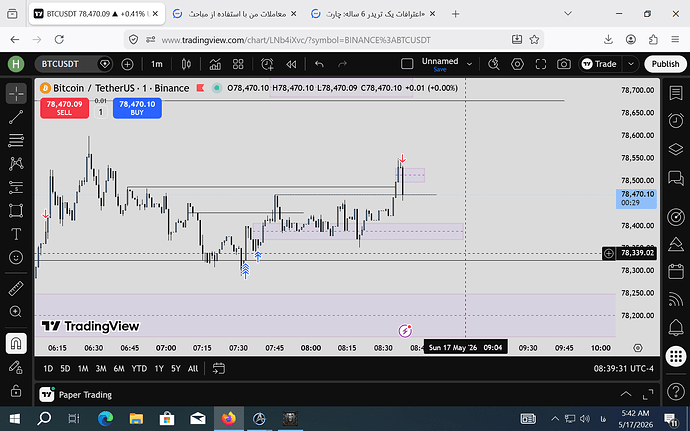690x431 pixels.
Task: Edit the order quantity 1 field
Action: [100, 112]
